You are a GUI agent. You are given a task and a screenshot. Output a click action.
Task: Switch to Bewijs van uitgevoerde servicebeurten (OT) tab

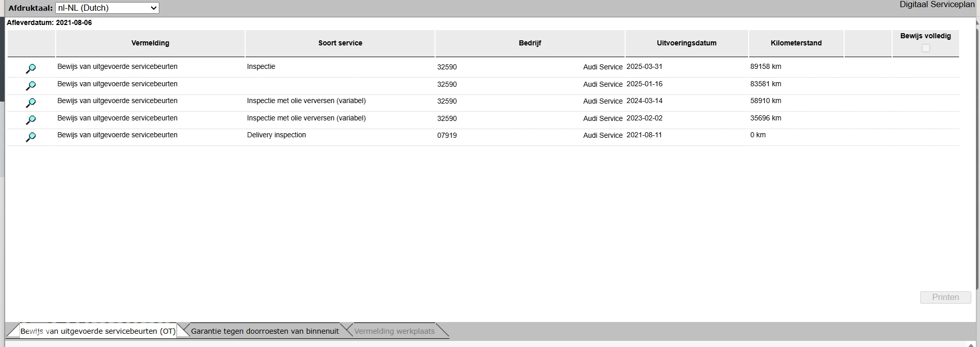[x=98, y=331]
